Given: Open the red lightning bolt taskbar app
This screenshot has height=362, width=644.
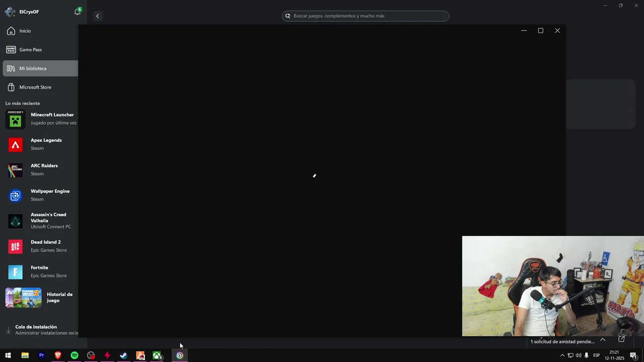Looking at the screenshot, I should click(x=107, y=355).
